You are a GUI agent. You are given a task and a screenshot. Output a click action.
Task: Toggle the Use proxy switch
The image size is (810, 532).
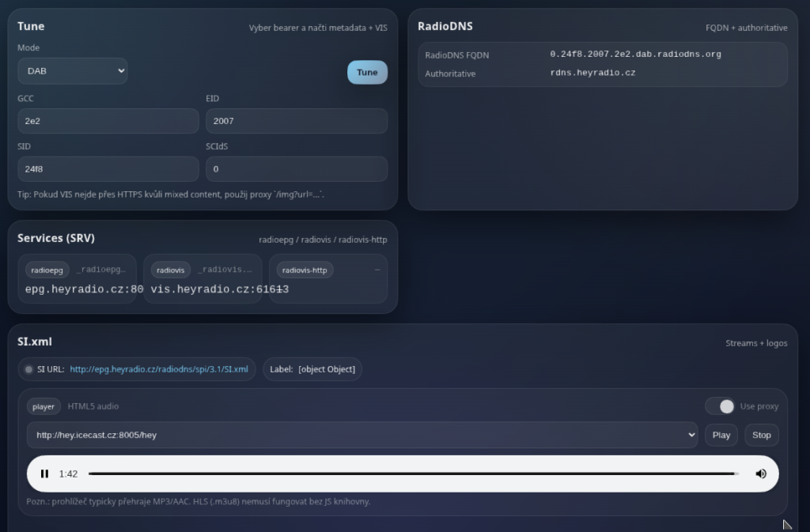721,406
